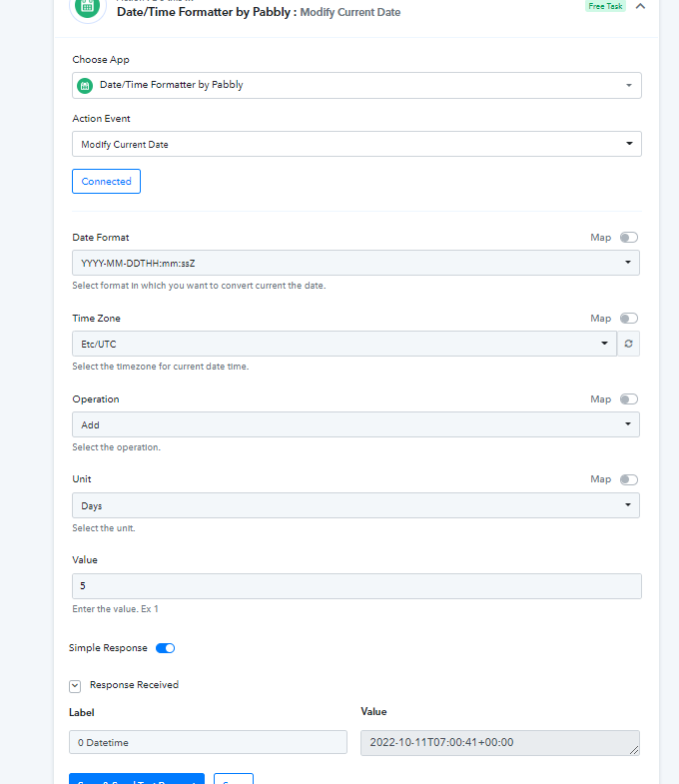Viewport: 679px width, 784px height.
Task: Click the resize handle of the response value box
Action: (634, 750)
